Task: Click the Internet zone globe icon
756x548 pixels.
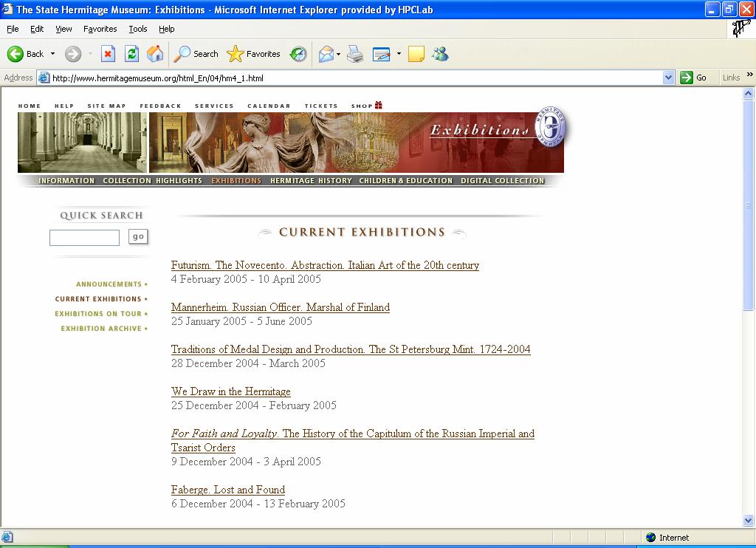Action: tap(651, 538)
